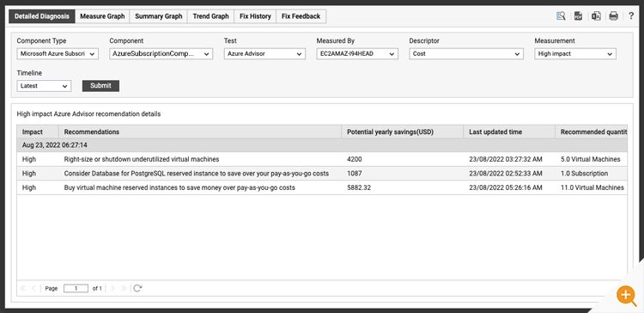This screenshot has height=313, width=644.
Task: Click the page number input field
Action: 76,288
